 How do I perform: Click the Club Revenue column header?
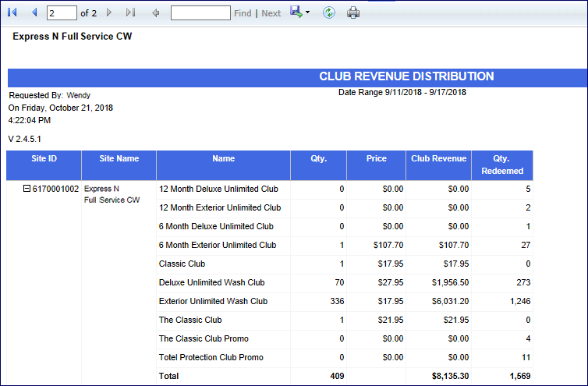click(438, 158)
